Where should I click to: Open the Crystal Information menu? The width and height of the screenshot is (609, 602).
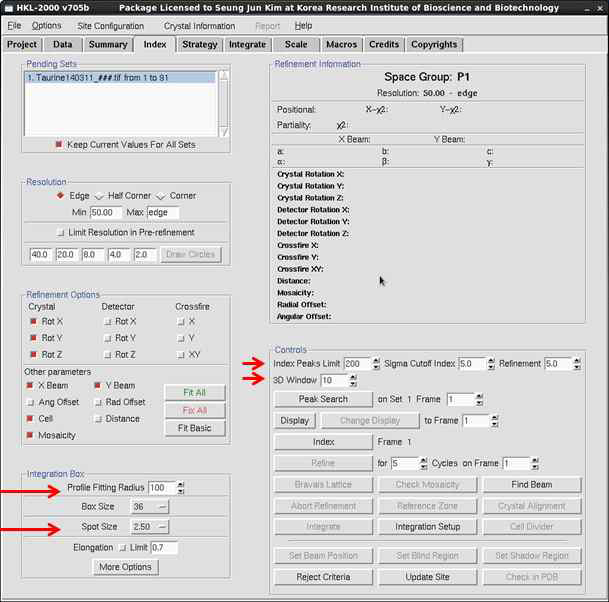coord(199,25)
